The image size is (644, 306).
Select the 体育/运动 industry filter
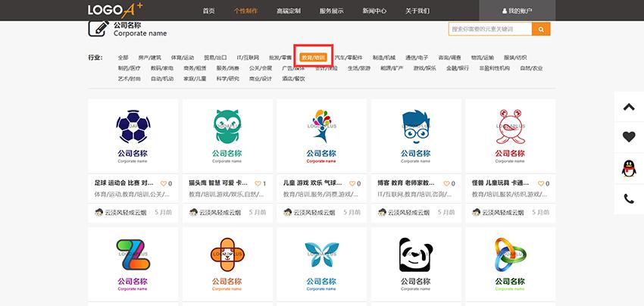183,58
